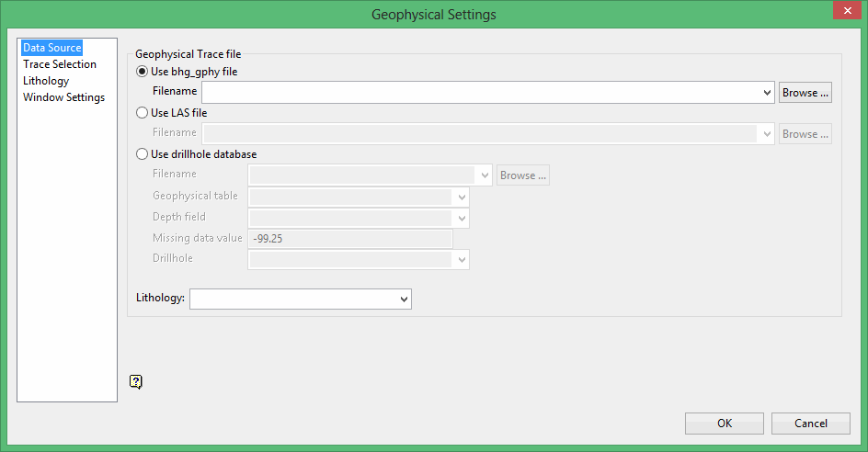
Task: Go to the Lithology settings page
Action: tap(46, 81)
